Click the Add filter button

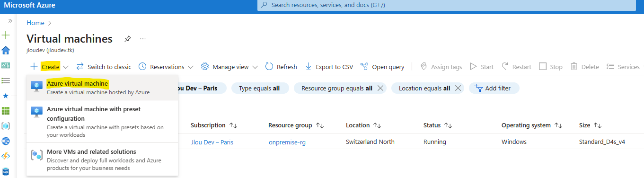click(494, 88)
